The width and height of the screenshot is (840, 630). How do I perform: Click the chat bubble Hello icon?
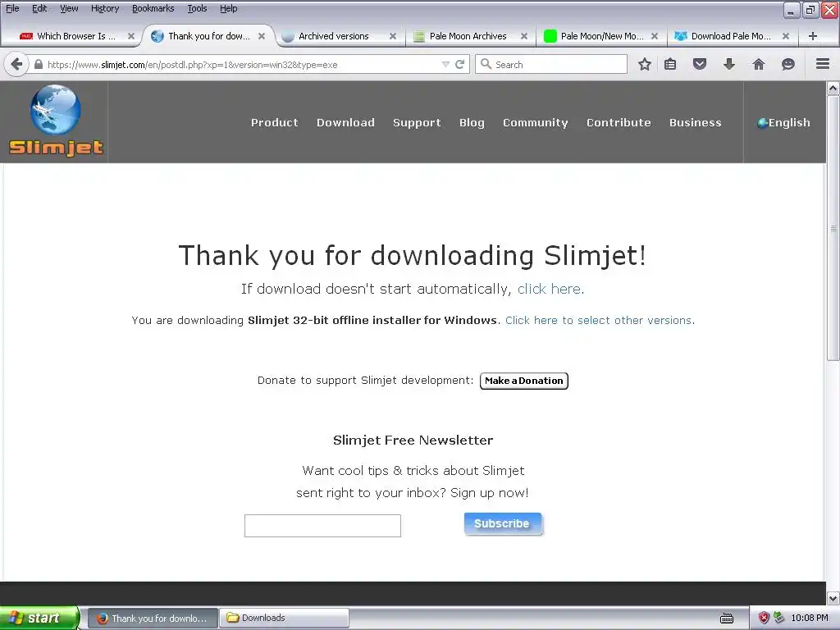coord(788,64)
